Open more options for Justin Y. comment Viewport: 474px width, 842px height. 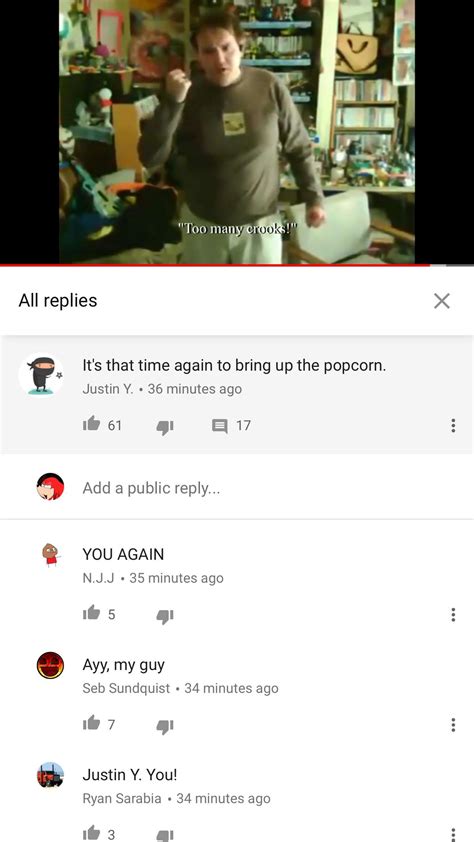click(453, 426)
